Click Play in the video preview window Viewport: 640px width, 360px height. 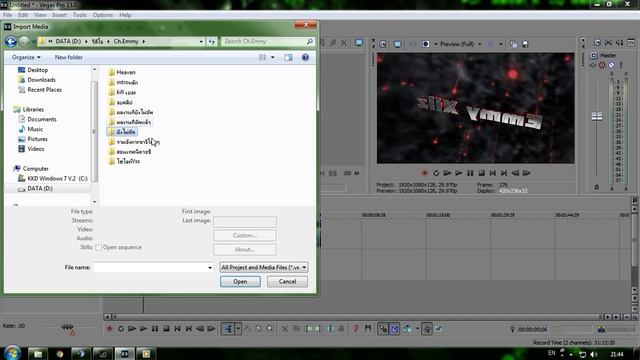[x=459, y=173]
